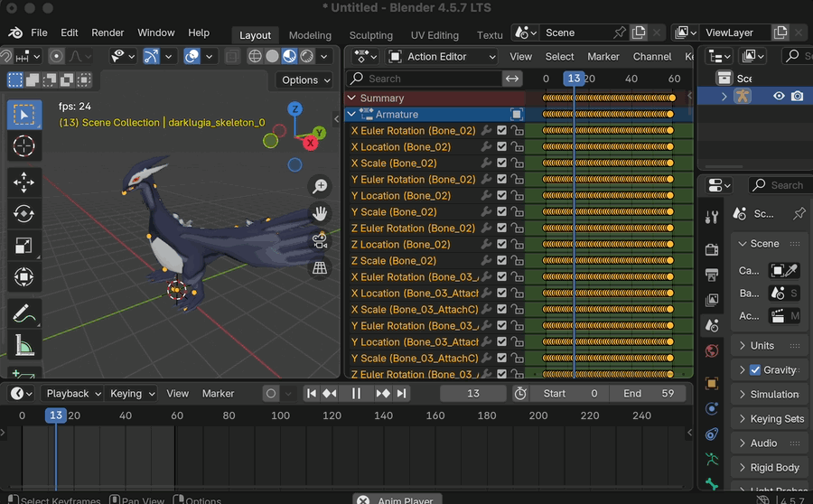
Task: Uncheck X Location (Bone_02) channel checkbox
Action: tap(501, 146)
